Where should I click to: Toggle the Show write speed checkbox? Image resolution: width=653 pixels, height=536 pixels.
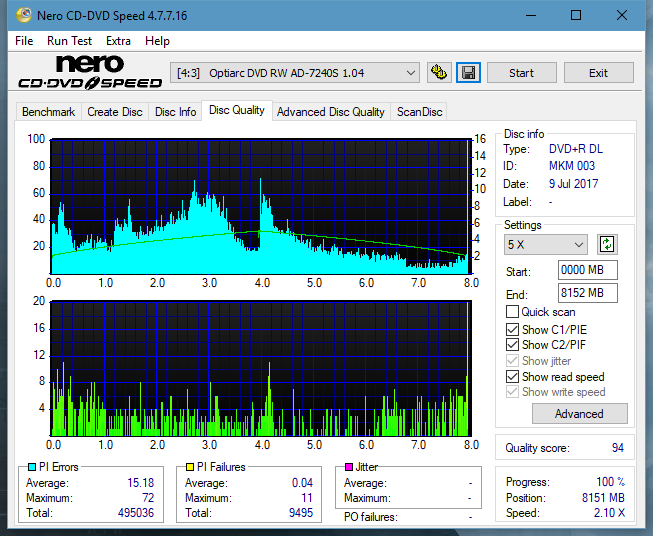pos(512,392)
